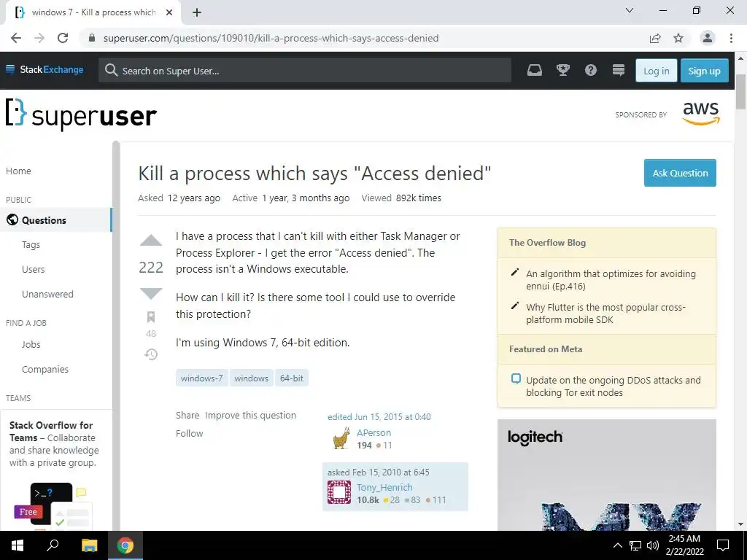Open File Explorer from the taskbar
747x560 pixels.
(x=89, y=545)
